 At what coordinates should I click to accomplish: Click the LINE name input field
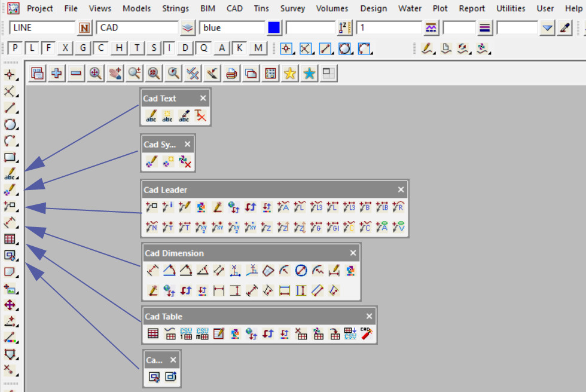pyautogui.click(x=42, y=28)
